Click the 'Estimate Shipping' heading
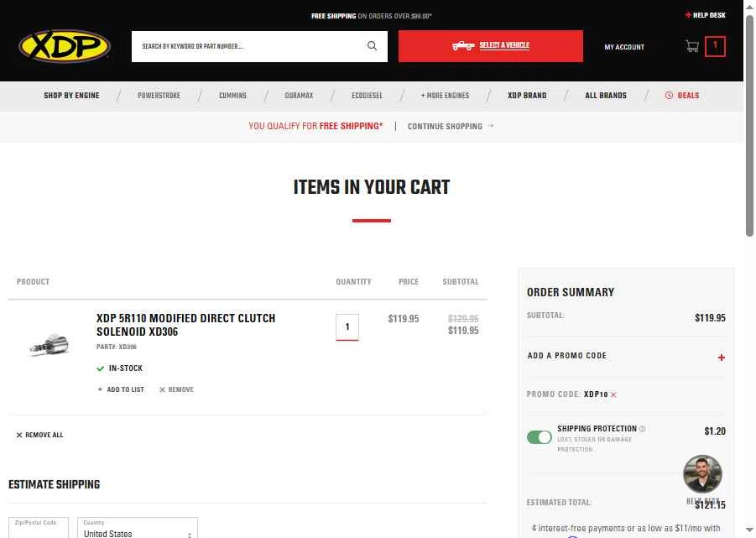The width and height of the screenshot is (756, 538). 54,484
